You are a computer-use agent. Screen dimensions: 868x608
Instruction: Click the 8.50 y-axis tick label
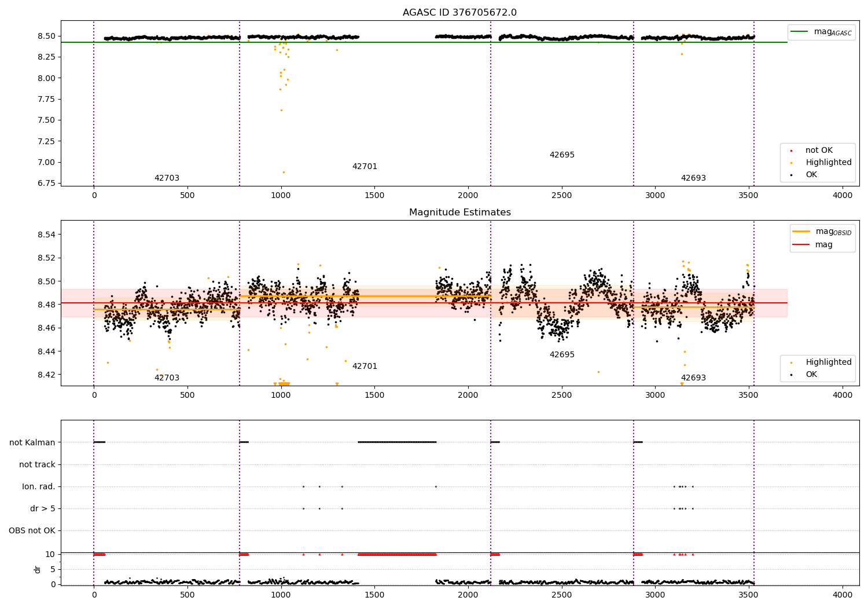(46, 36)
